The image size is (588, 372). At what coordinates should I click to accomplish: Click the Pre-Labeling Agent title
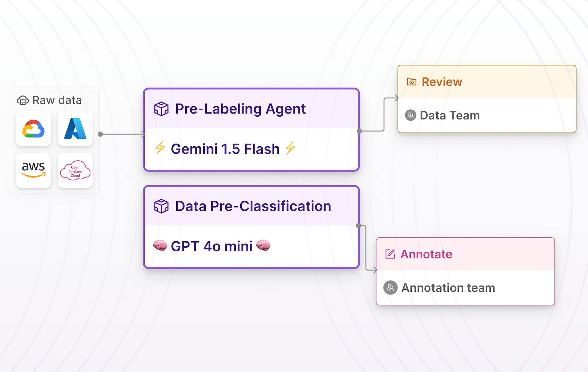(240, 109)
